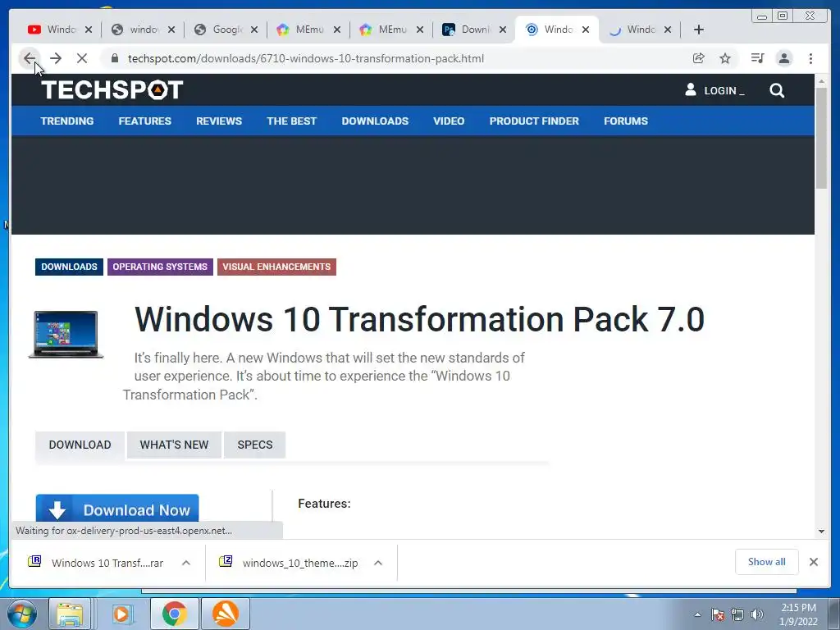Expand options for the .zip download
The width and height of the screenshot is (840, 630).
(377, 563)
